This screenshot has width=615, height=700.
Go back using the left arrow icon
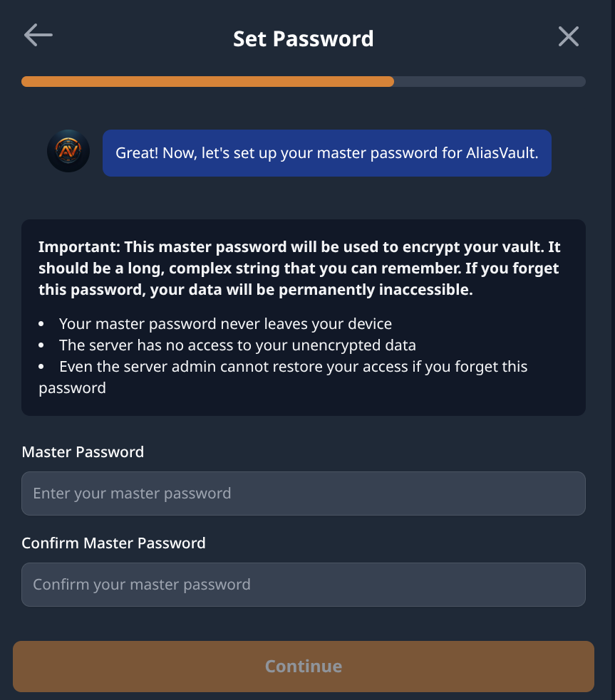38,36
